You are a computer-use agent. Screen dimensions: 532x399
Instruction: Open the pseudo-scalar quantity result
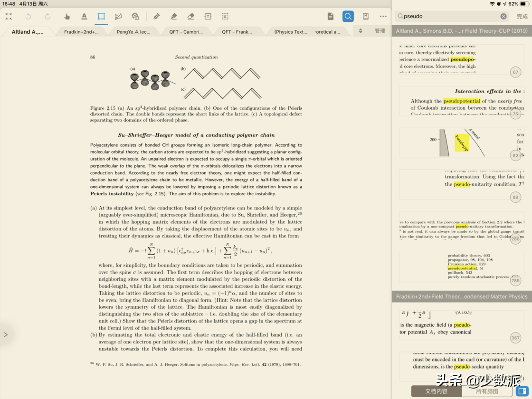[461, 366]
